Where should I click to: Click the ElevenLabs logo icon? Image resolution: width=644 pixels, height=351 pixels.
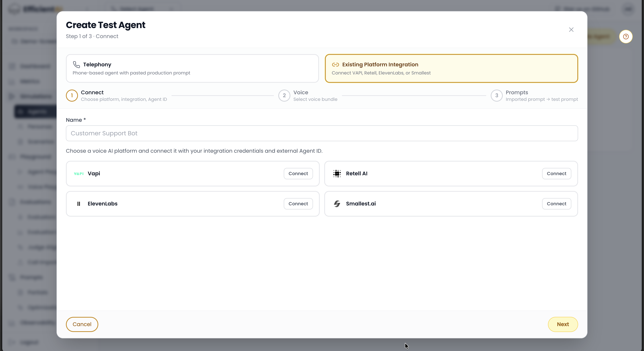(x=79, y=204)
